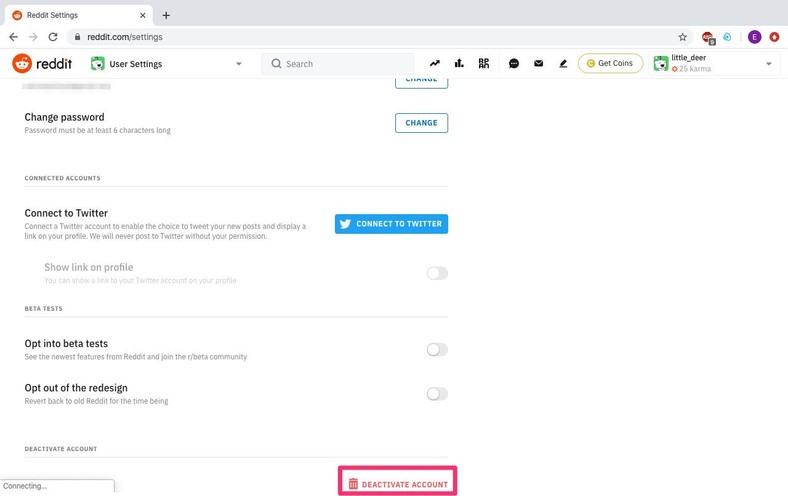Click the DEACTIVATE ACCOUNT section header
This screenshot has width=788, height=496.
tap(61, 449)
